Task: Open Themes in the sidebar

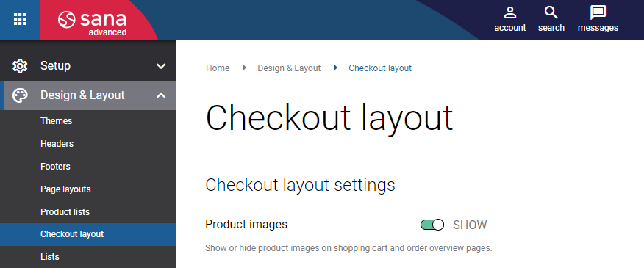Action: point(57,121)
